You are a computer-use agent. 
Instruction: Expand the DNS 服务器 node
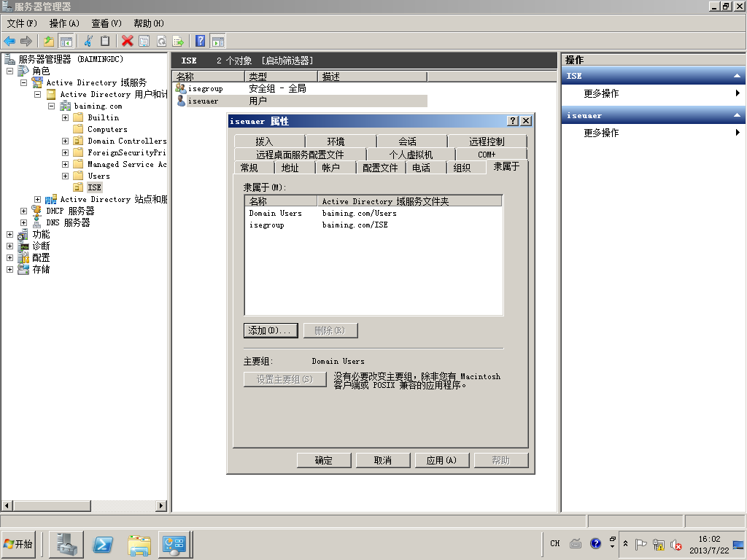[23, 222]
